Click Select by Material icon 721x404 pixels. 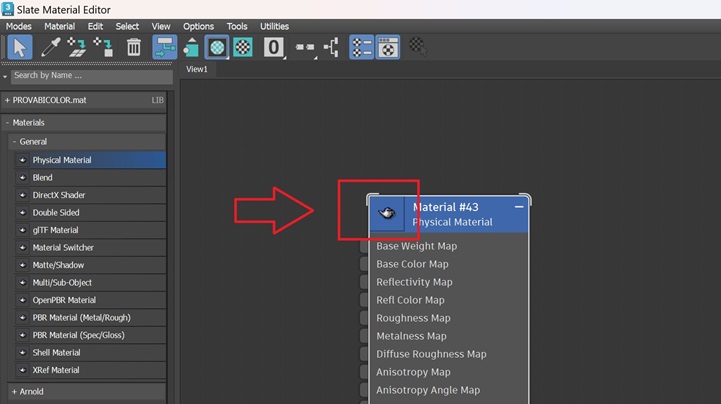(418, 46)
